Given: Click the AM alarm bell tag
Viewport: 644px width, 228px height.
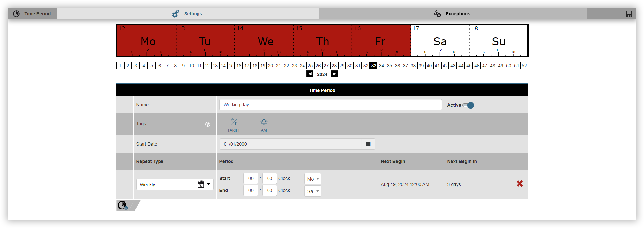Looking at the screenshot, I should click(264, 125).
